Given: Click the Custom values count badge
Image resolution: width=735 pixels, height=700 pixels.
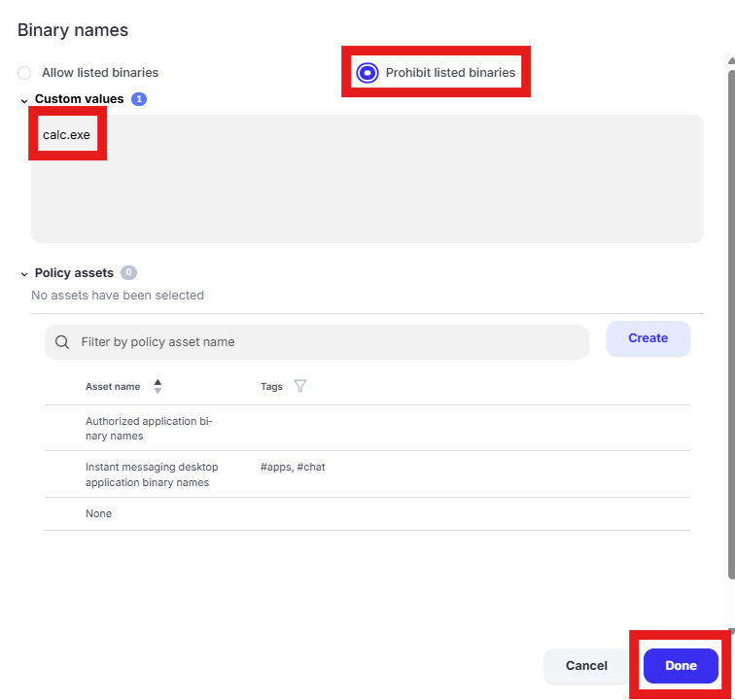Looking at the screenshot, I should pos(139,99).
